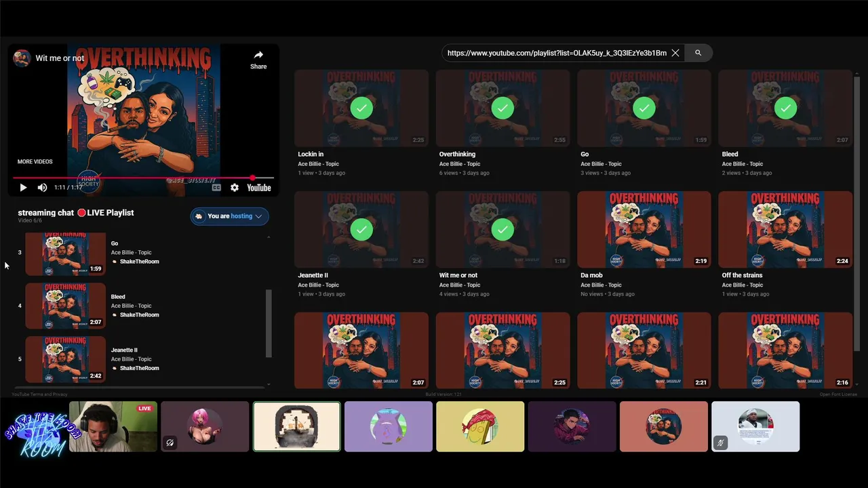Deselect the Bleed video checkmark in grid

785,108
